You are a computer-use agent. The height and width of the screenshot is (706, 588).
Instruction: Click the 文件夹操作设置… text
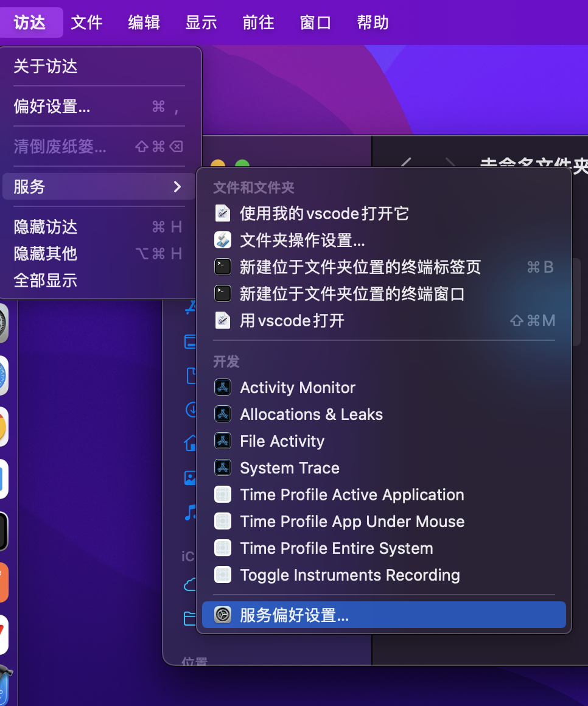(302, 240)
